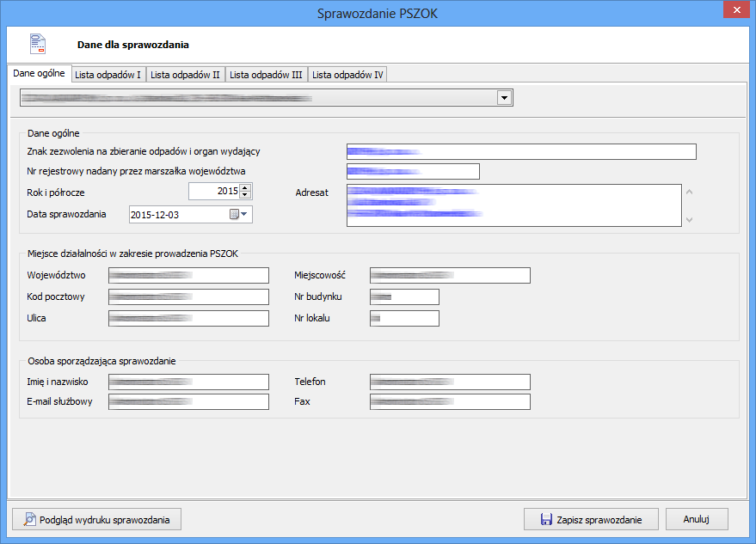Increase the Rok i półrocze year value

[x=245, y=187]
